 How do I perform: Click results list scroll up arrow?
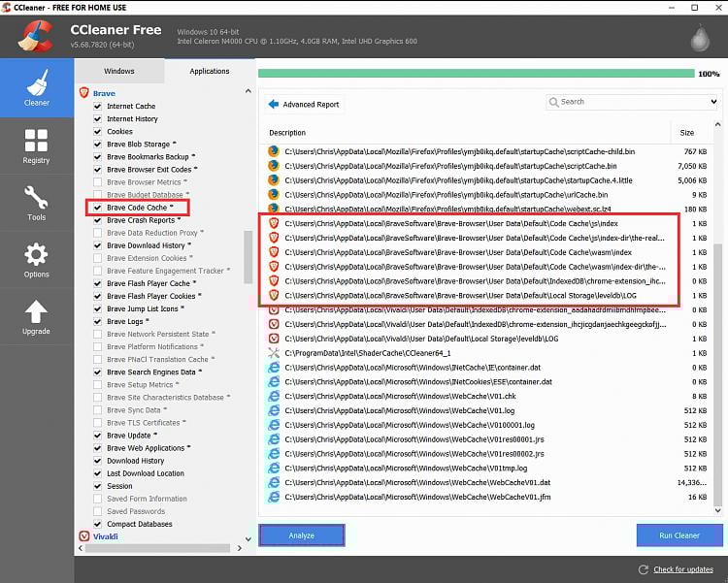pyautogui.click(x=717, y=124)
